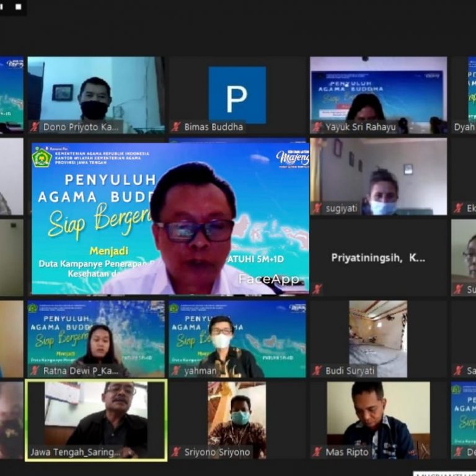Click the name label 'Budi Suryati'
This screenshot has height=476, width=476.
(x=350, y=371)
